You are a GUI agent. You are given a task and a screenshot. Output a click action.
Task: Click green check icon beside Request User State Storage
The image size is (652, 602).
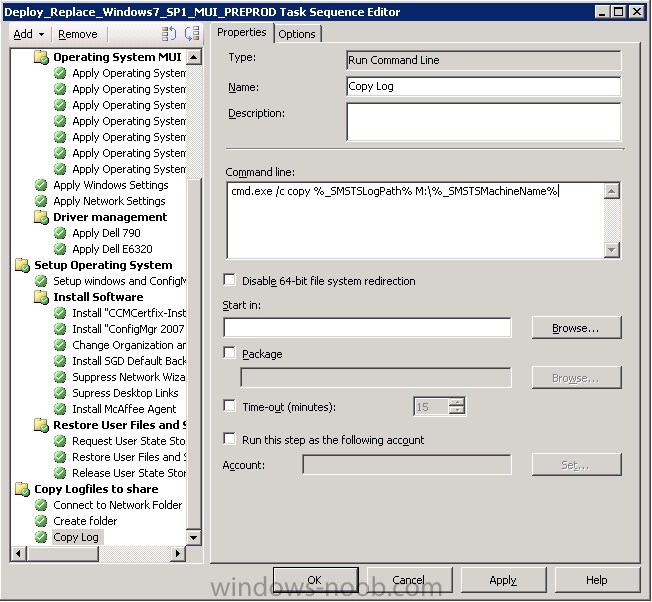[60, 441]
